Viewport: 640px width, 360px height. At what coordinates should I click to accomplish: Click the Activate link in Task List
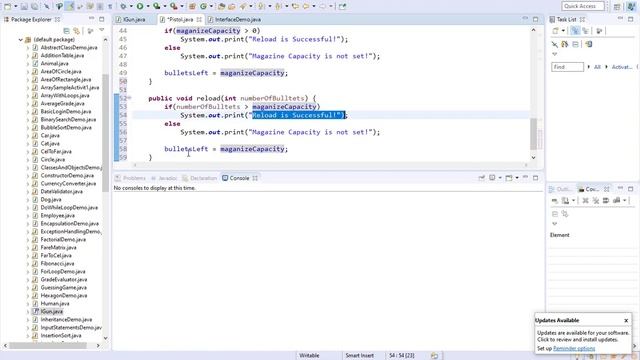coord(621,67)
